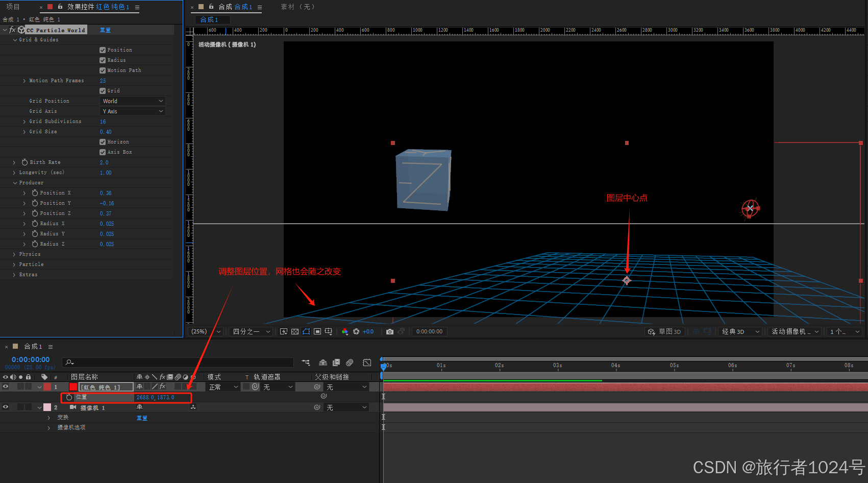Toggle the Birth Rate stopwatch
The width and height of the screenshot is (868, 483).
24,162
